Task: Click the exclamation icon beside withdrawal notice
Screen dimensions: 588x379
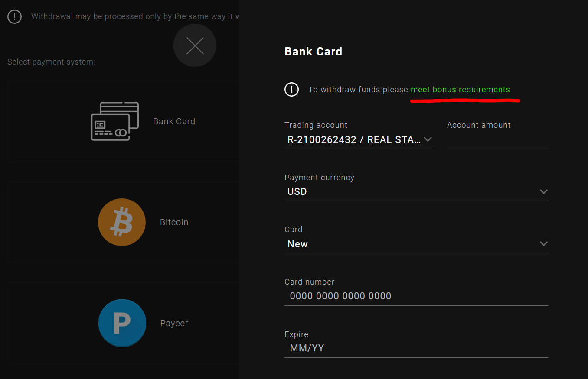Action: tap(15, 16)
